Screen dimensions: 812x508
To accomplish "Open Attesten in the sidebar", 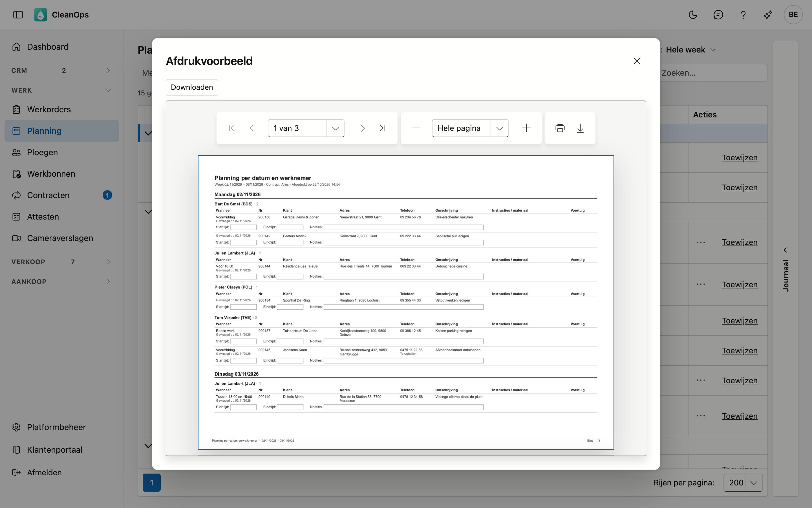I will [61, 217].
